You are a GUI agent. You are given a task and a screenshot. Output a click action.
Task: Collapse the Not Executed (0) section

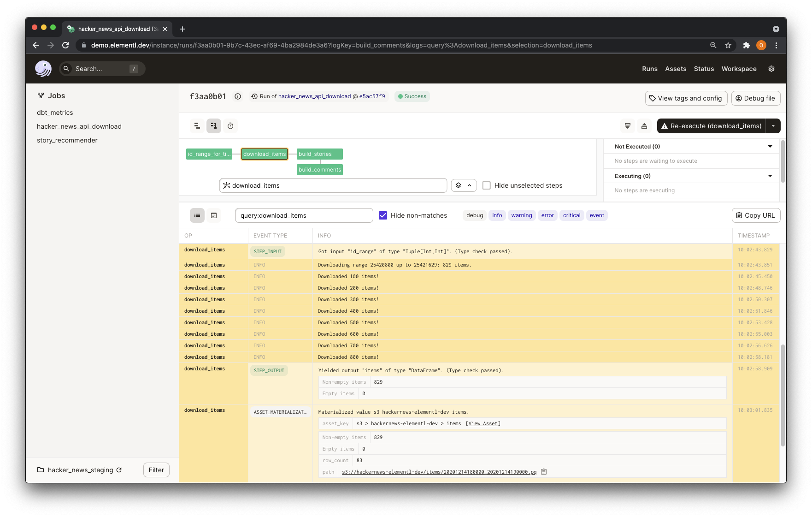770,147
